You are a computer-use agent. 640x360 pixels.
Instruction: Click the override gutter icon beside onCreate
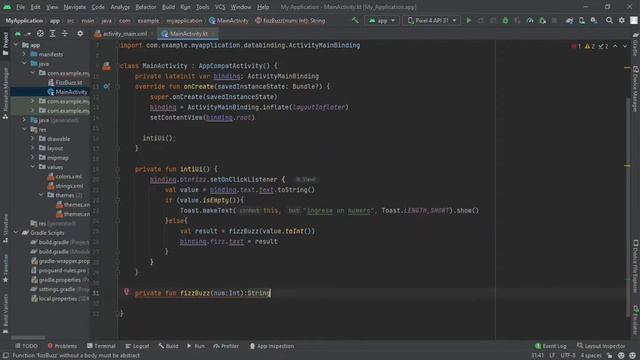[106, 87]
